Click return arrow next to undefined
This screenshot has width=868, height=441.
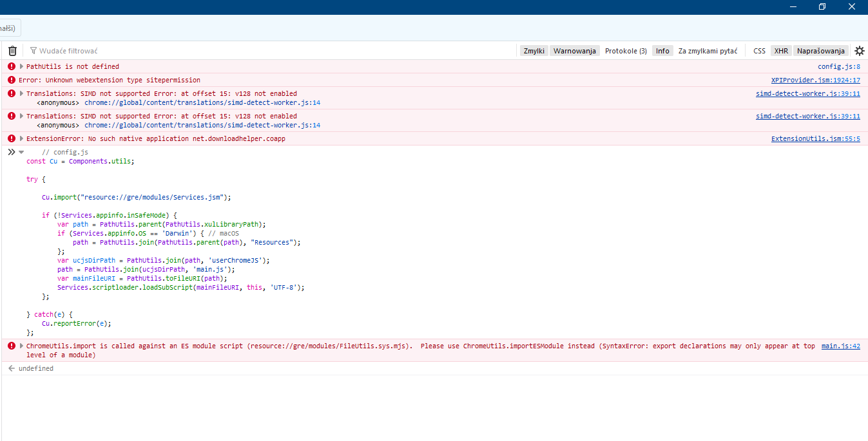coord(11,369)
